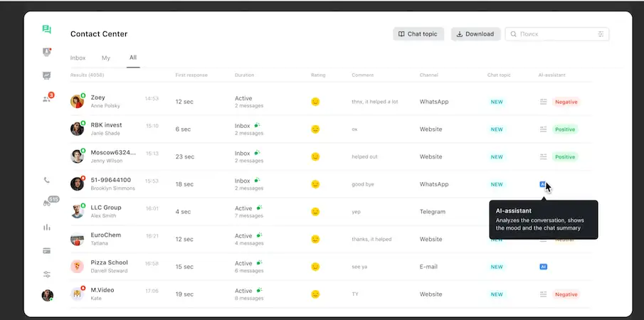The width and height of the screenshot is (644, 320).
Task: Click the Channel column header
Action: point(429,75)
